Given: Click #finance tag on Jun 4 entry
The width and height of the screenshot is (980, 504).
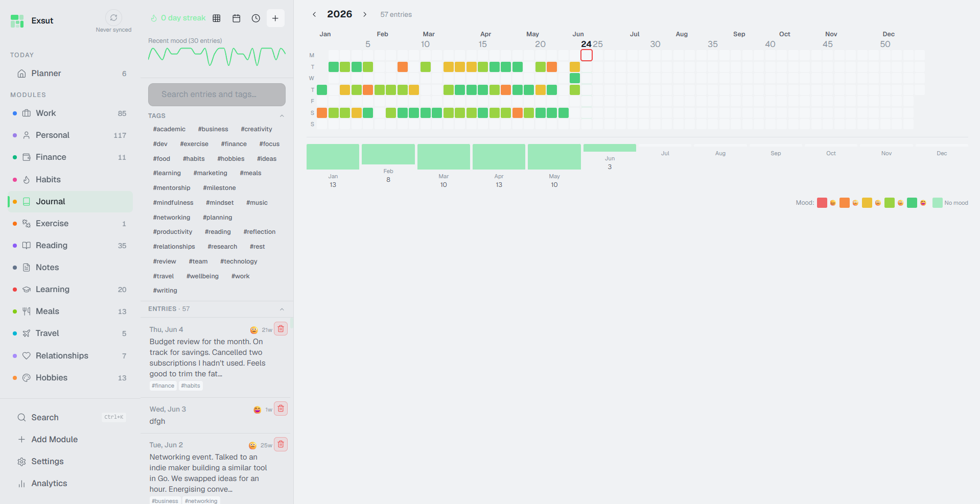Looking at the screenshot, I should tap(163, 386).
